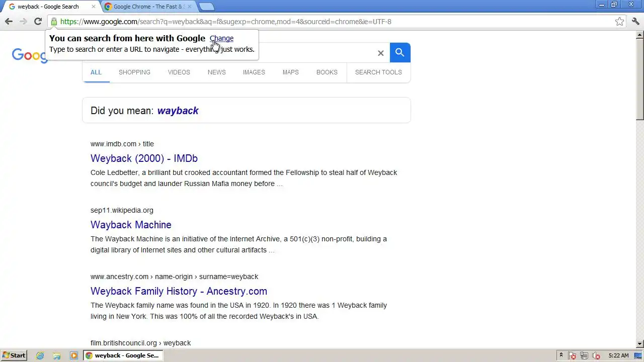The height and width of the screenshot is (362, 644).
Task: Click the page scrollbar down arrow
Action: pos(640,344)
